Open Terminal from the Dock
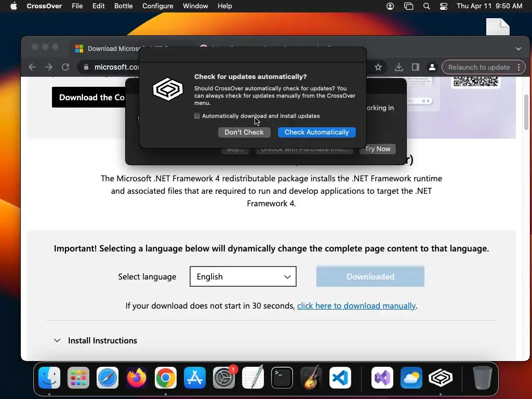The image size is (532, 399). click(x=282, y=378)
